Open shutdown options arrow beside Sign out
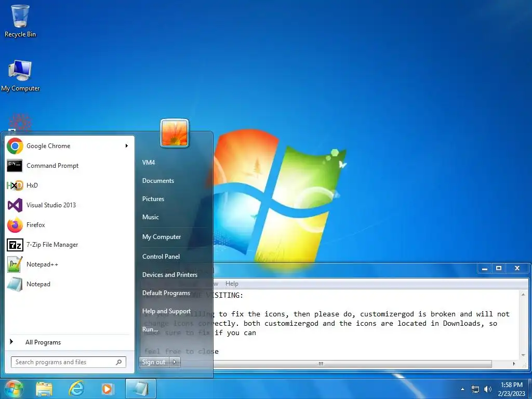 click(x=175, y=362)
